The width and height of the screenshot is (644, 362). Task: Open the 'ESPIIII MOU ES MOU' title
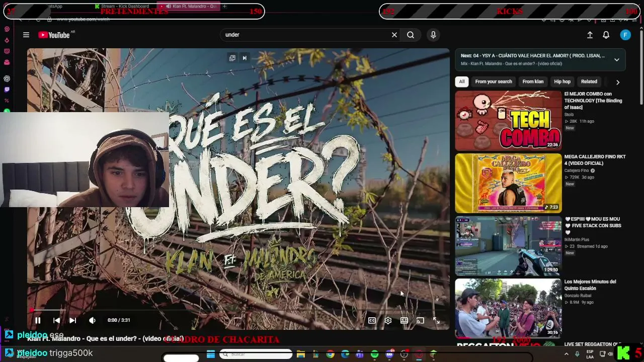pos(593,226)
